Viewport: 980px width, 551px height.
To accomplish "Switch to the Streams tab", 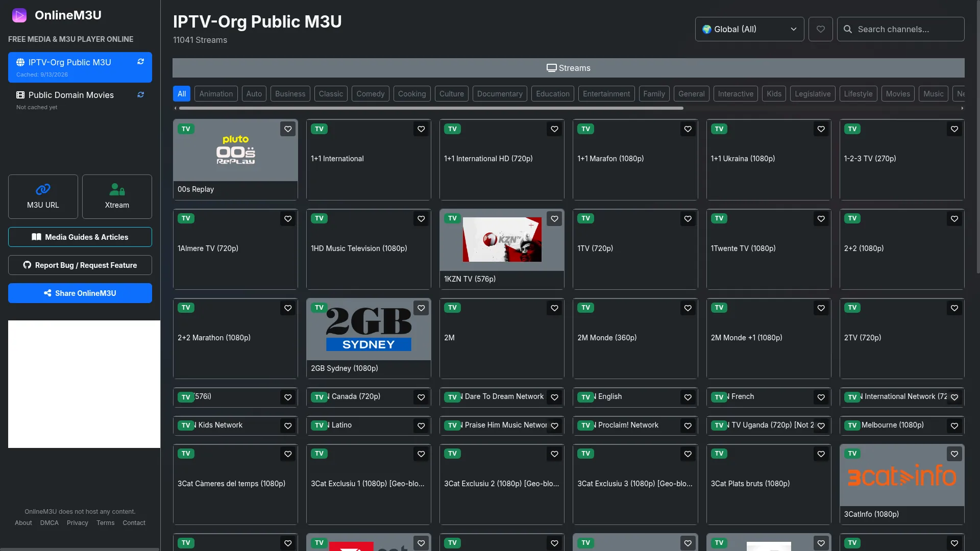I will (x=569, y=68).
